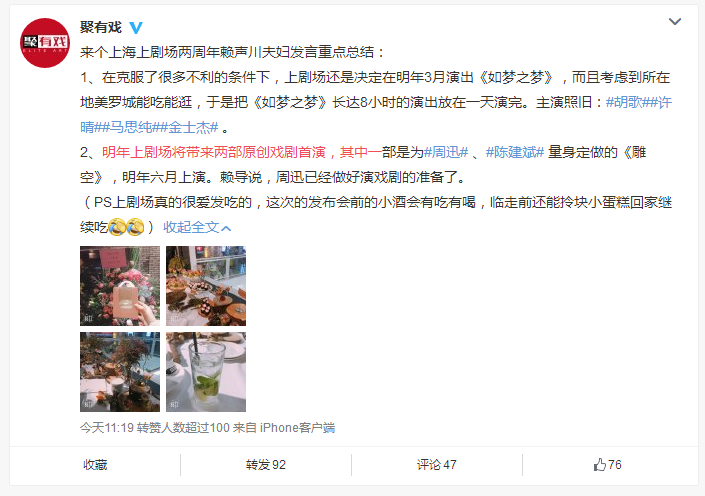Open the #陈建斌# hashtag link
Image resolution: width=705 pixels, height=496 pixels.
(x=515, y=152)
